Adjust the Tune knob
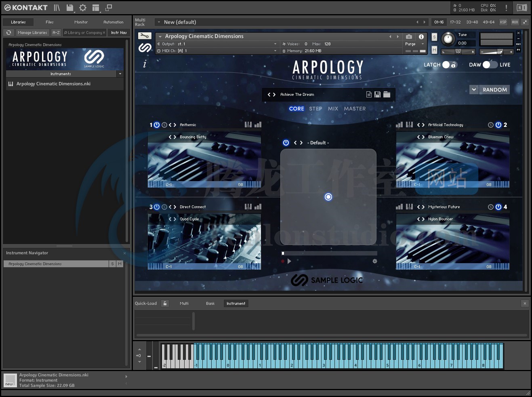 pos(448,39)
